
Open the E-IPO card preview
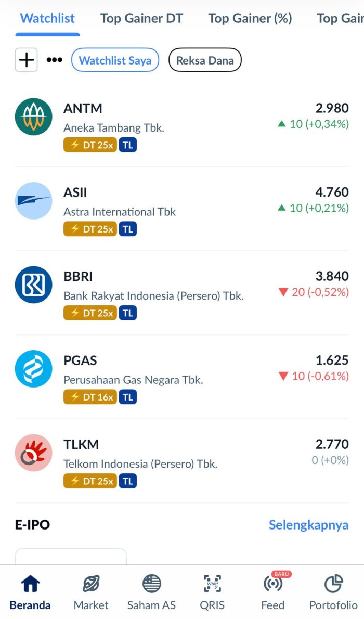point(71,556)
